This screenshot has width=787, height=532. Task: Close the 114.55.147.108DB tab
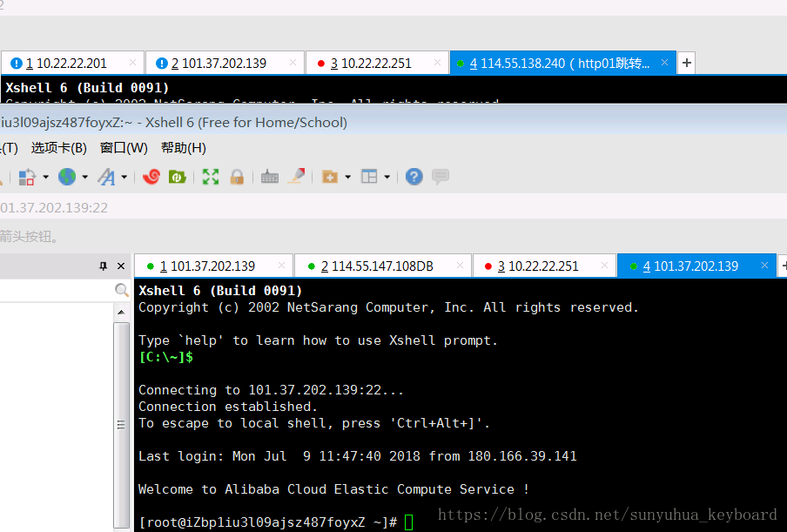[x=460, y=266]
